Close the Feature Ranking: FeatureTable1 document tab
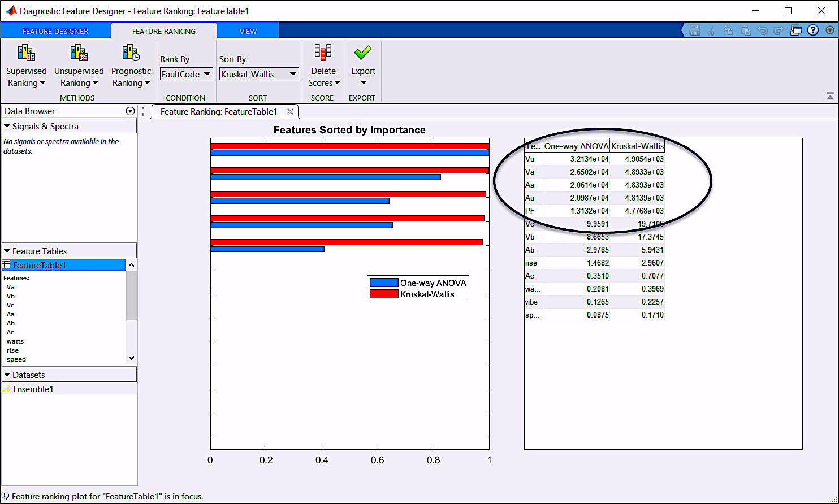This screenshot has height=504, width=839. pyautogui.click(x=290, y=112)
